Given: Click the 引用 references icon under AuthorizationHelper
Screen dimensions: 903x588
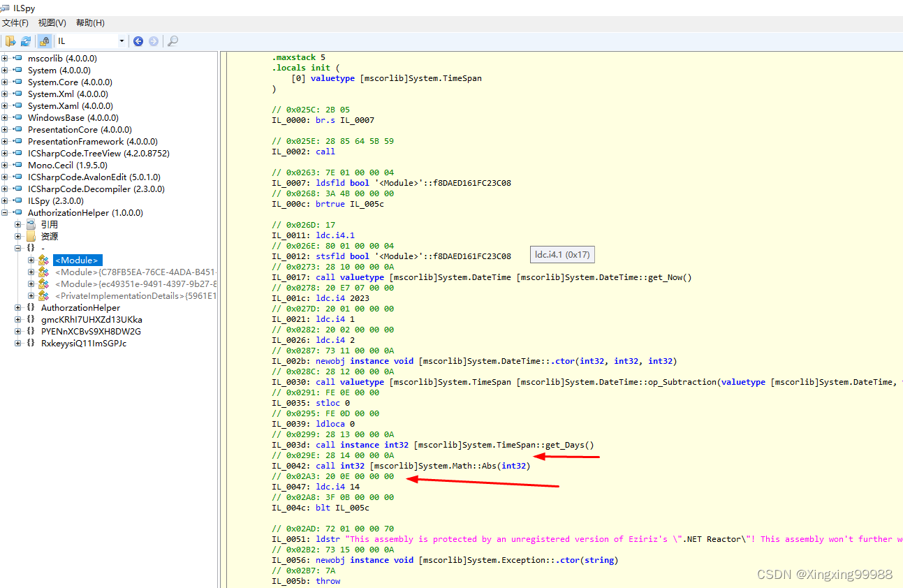Looking at the screenshot, I should coord(30,224).
